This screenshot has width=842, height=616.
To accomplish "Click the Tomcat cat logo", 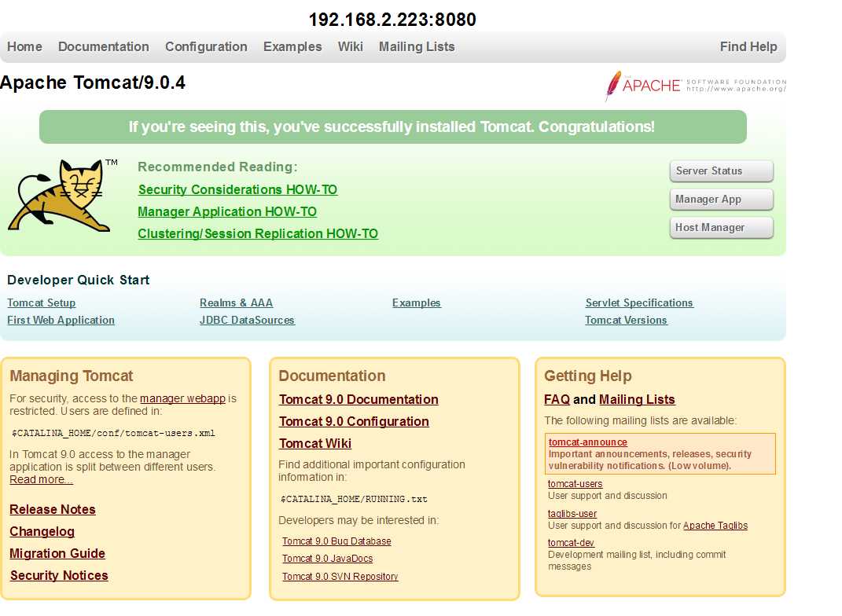I will (62, 196).
